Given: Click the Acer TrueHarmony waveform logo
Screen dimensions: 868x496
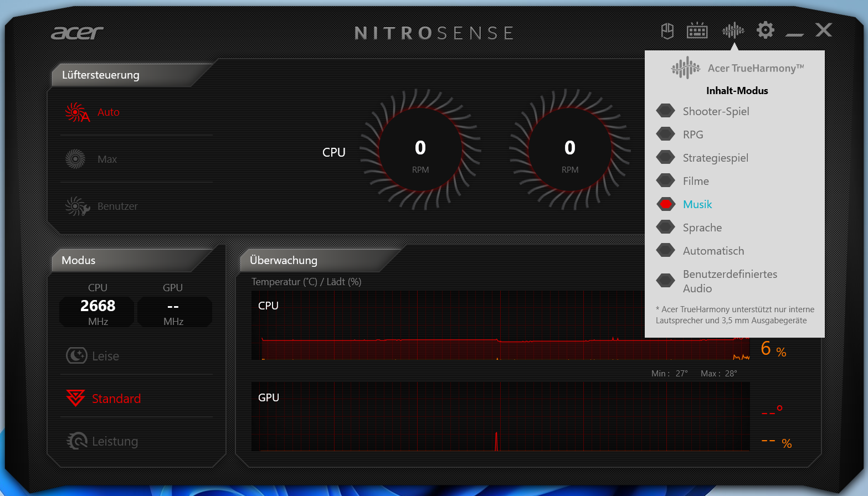Looking at the screenshot, I should [686, 68].
